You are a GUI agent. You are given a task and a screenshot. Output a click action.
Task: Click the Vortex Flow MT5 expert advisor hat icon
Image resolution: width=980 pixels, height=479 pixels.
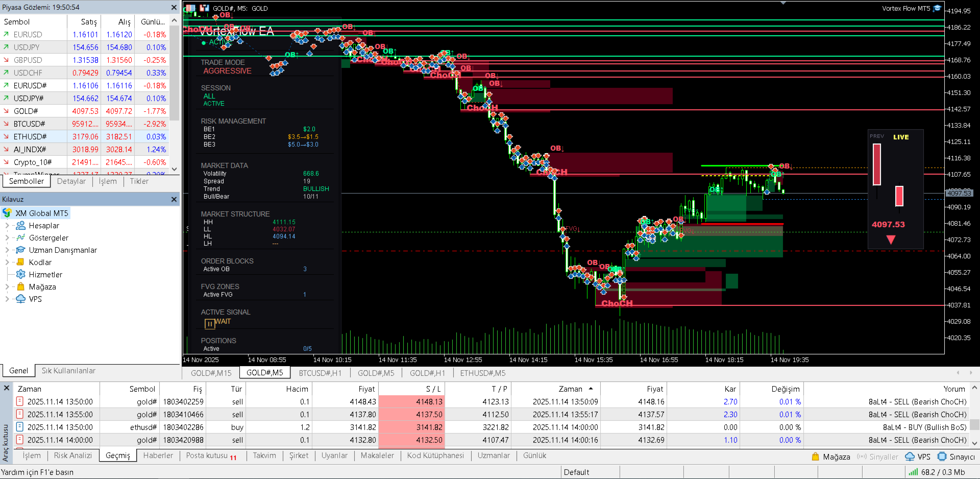pos(937,8)
